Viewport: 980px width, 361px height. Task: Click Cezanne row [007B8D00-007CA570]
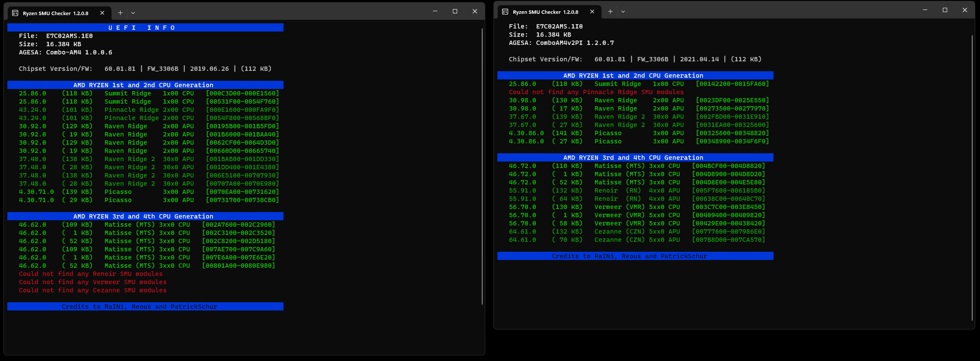(x=637, y=240)
